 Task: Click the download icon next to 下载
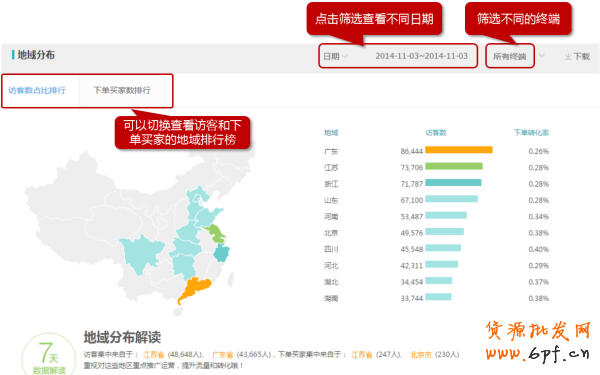tap(568, 57)
